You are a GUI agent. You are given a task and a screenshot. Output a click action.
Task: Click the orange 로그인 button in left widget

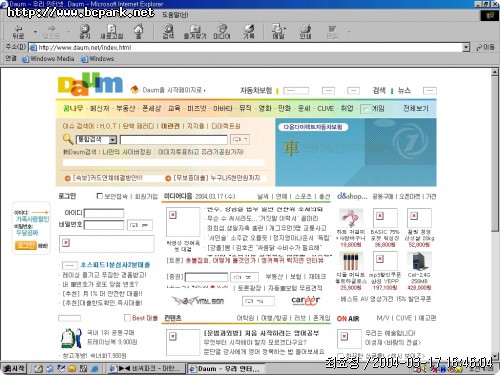tap(26, 246)
